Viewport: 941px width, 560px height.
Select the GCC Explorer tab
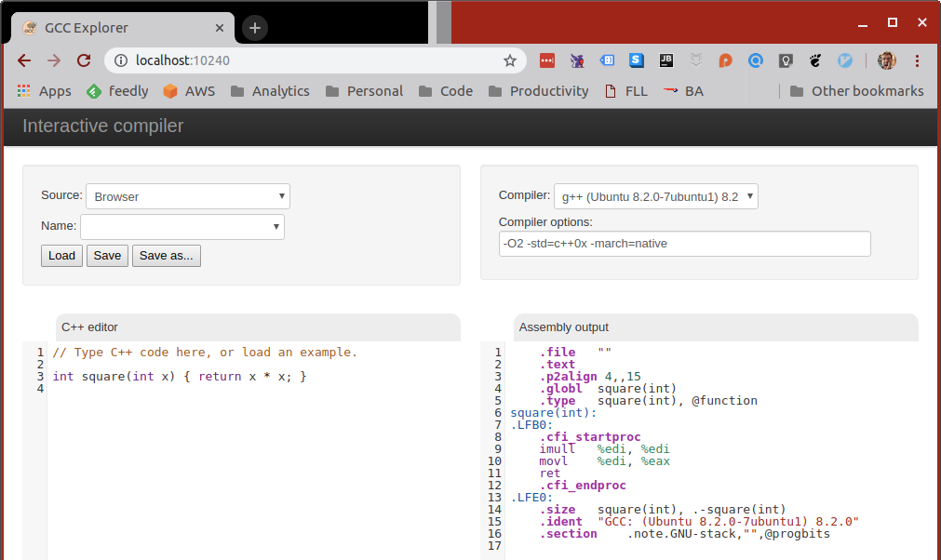click(121, 28)
